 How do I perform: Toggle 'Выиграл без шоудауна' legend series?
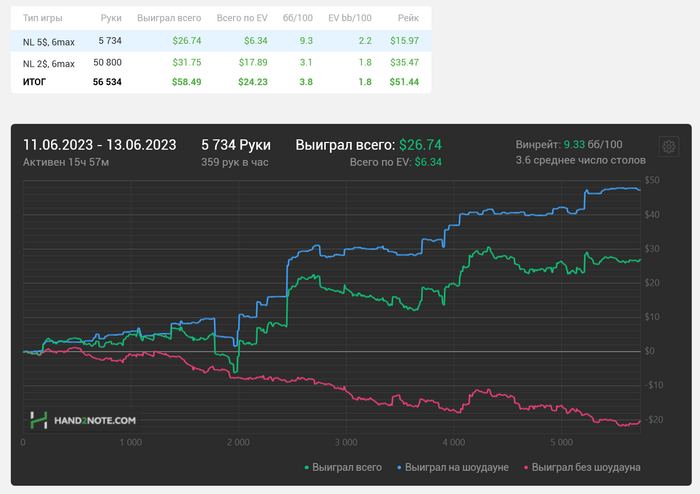point(582,467)
